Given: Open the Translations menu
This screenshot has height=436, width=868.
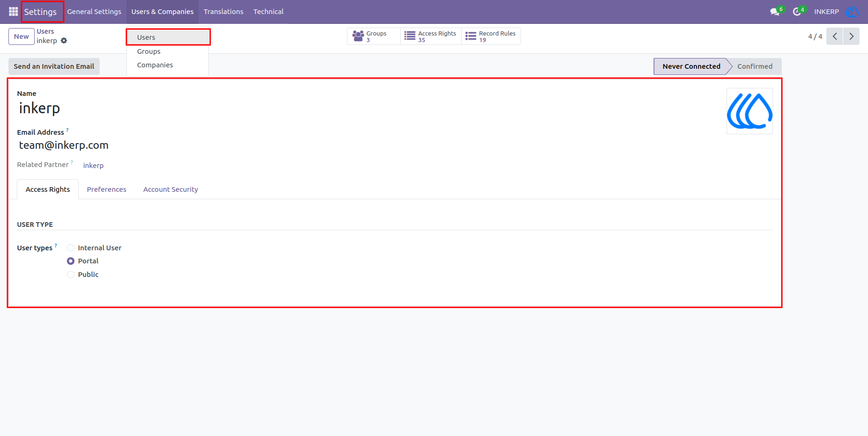Looking at the screenshot, I should pyautogui.click(x=223, y=12).
